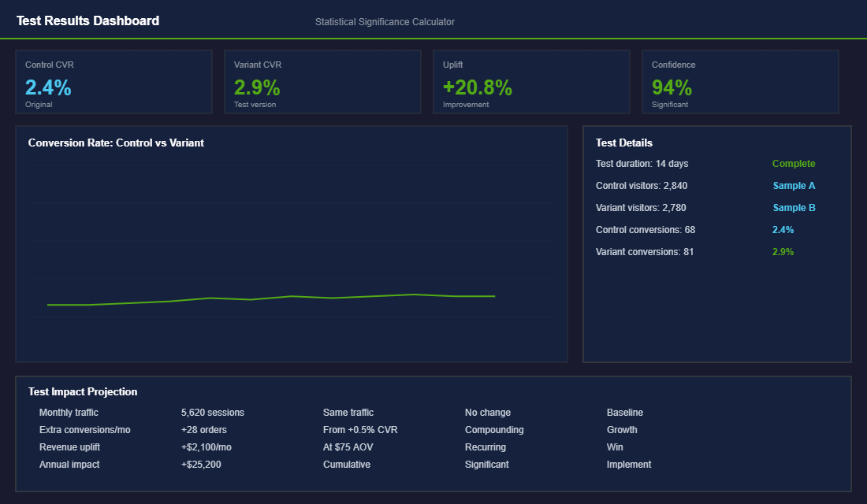Screen dimensions: 867x504
Task: Select the Variant CVR stat card
Action: click(322, 81)
